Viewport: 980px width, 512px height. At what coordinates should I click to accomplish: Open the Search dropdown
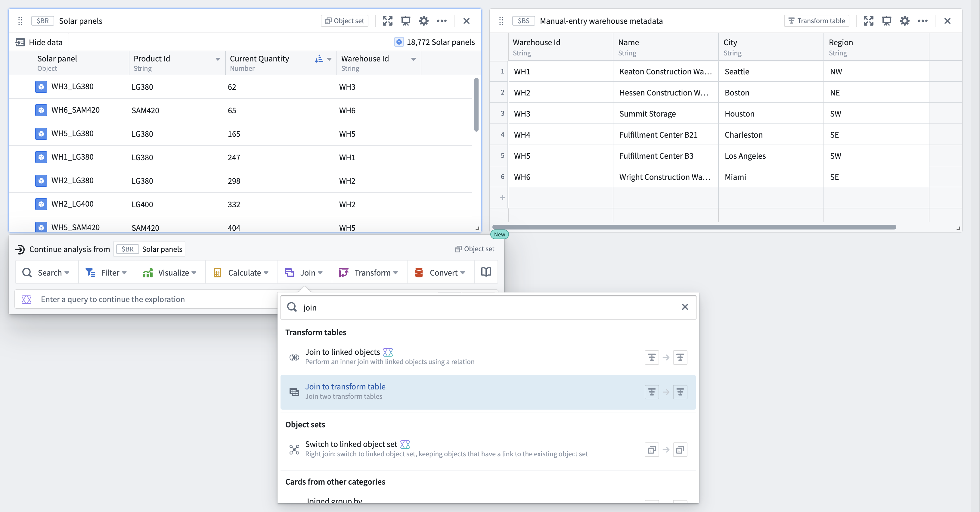(x=46, y=273)
